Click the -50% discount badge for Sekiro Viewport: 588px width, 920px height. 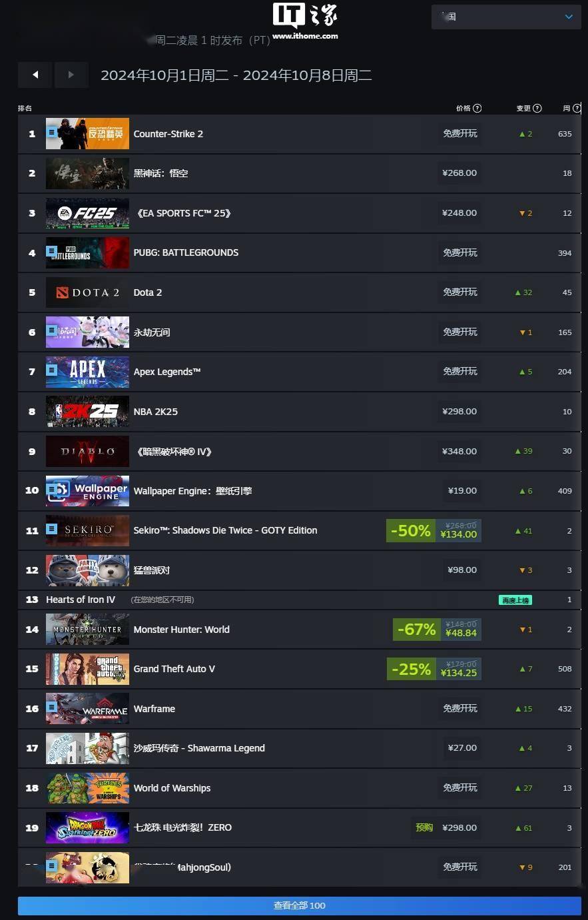coord(410,530)
